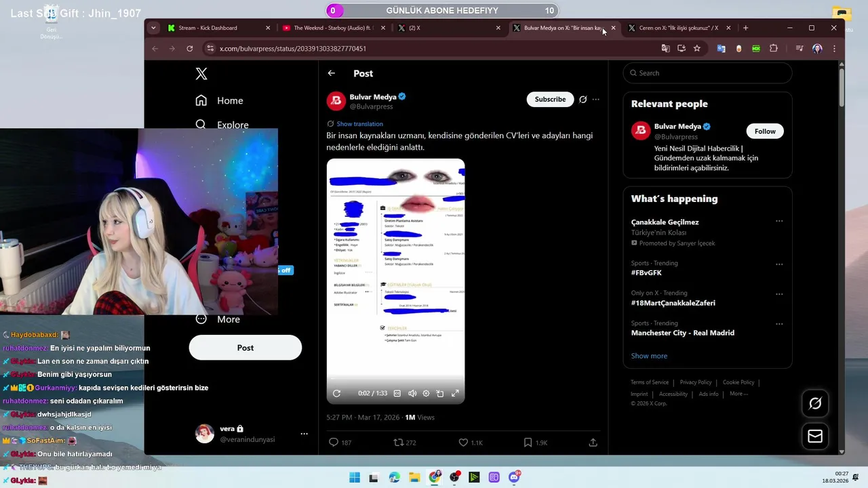Click the X logo in the sidebar

pyautogui.click(x=201, y=74)
